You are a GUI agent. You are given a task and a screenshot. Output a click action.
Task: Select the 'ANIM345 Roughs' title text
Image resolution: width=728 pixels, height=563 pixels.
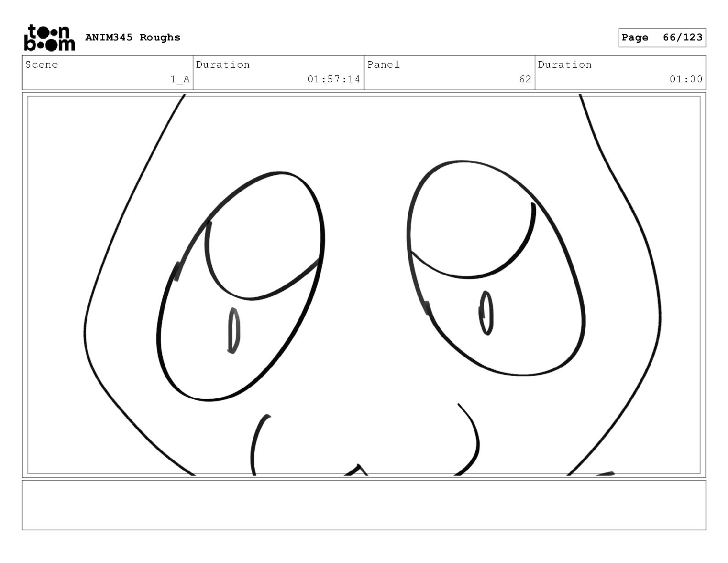(133, 38)
